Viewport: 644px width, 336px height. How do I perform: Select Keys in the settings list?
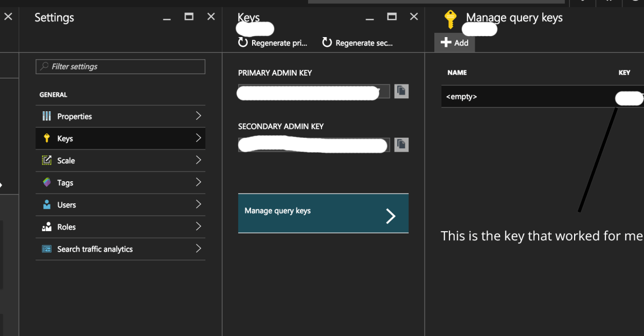[x=120, y=138]
